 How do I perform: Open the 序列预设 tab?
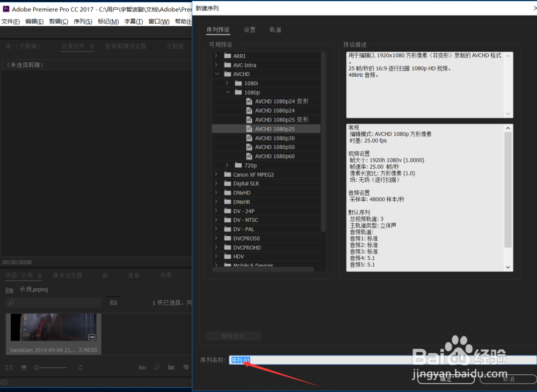click(x=218, y=30)
